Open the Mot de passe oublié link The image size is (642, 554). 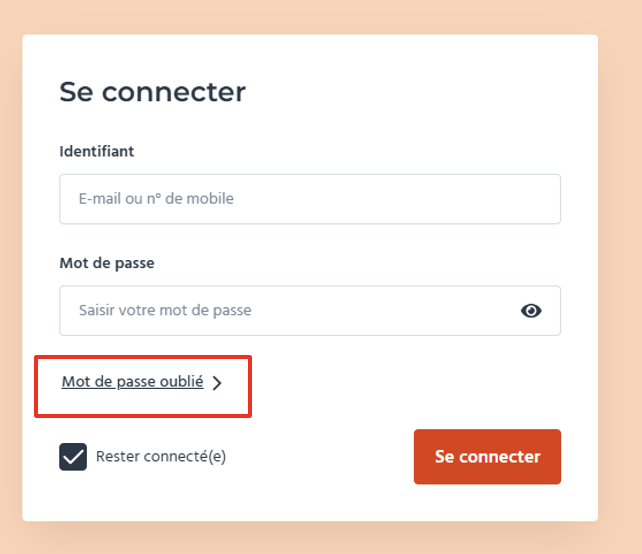click(x=132, y=382)
